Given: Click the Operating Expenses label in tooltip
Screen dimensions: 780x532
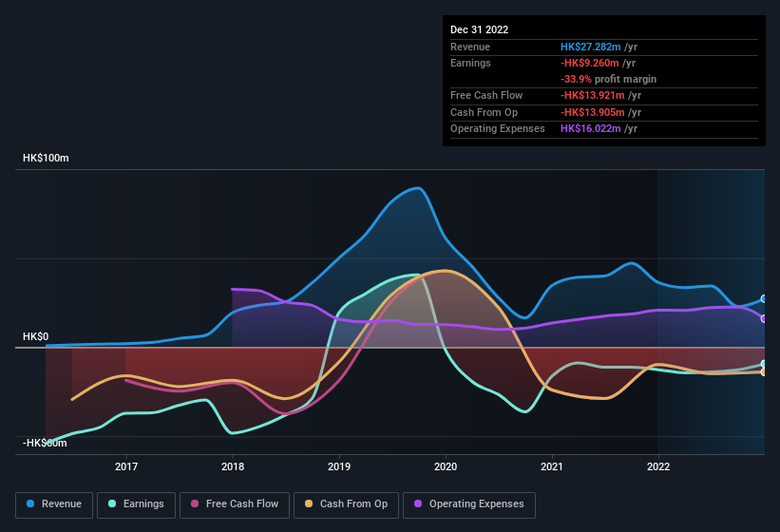Looking at the screenshot, I should coord(498,129).
